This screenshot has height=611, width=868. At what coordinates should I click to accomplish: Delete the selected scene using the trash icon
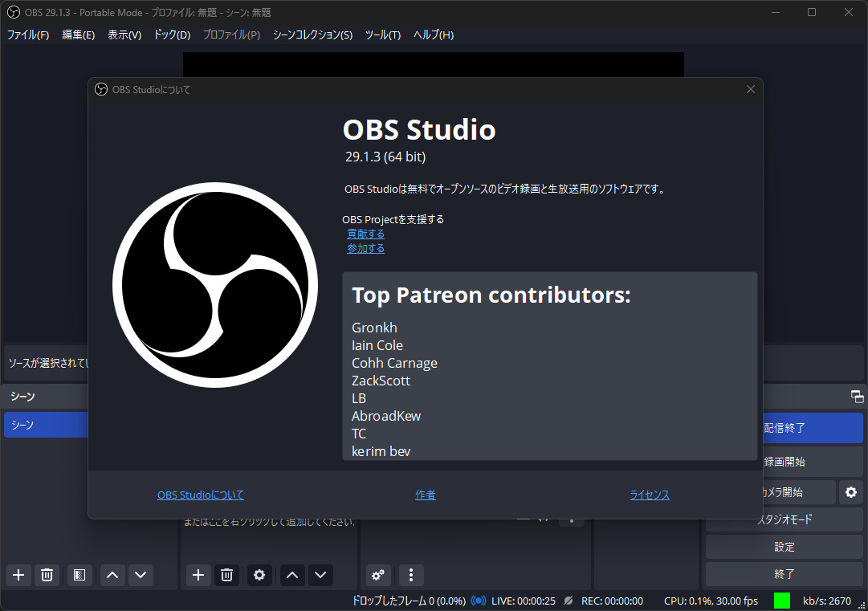(x=47, y=575)
